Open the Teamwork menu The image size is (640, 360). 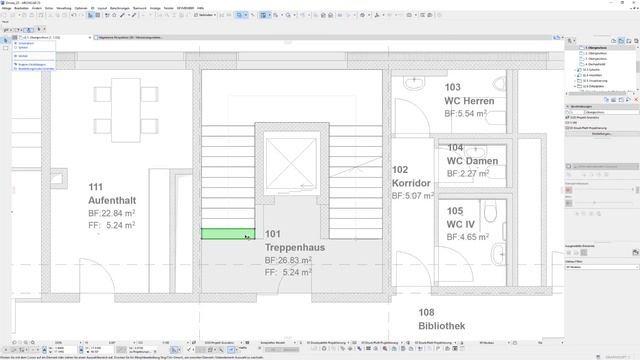pyautogui.click(x=140, y=8)
